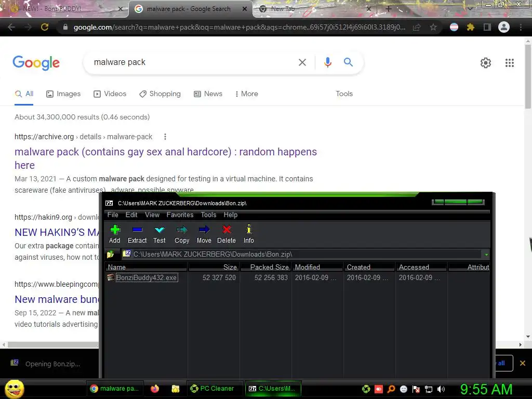This screenshot has width=532, height=399.
Task: Open the Tools menu in 7-Zip
Action: click(x=208, y=215)
